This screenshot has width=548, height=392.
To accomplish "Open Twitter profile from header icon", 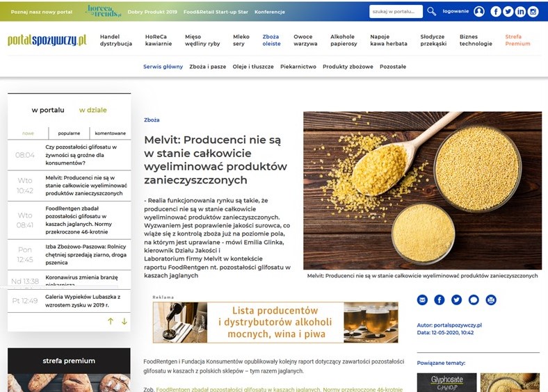I will pos(508,12).
